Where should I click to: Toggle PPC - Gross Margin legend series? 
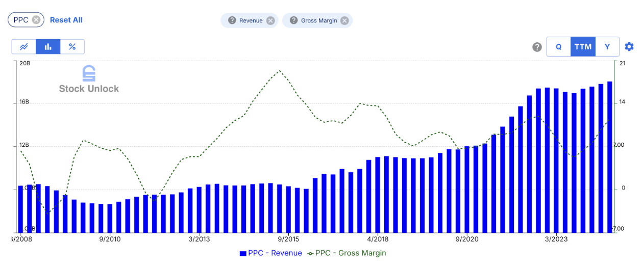[350, 253]
